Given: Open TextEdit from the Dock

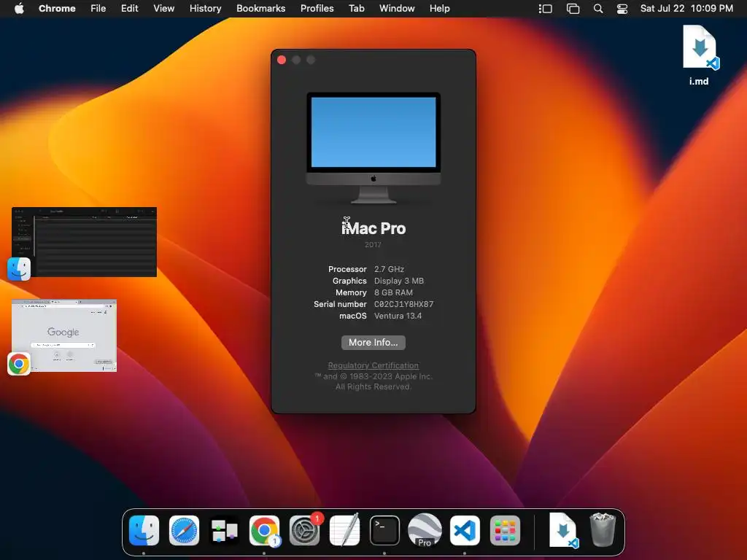Looking at the screenshot, I should click(344, 531).
